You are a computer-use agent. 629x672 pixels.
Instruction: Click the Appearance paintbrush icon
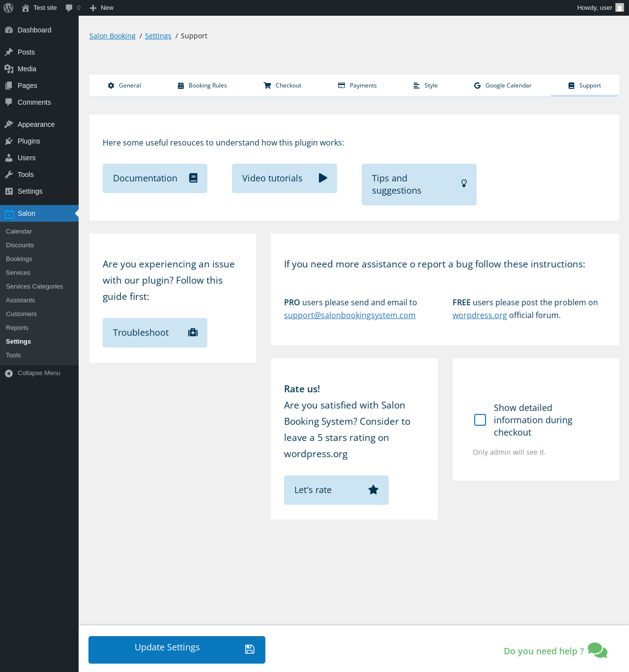(9, 124)
